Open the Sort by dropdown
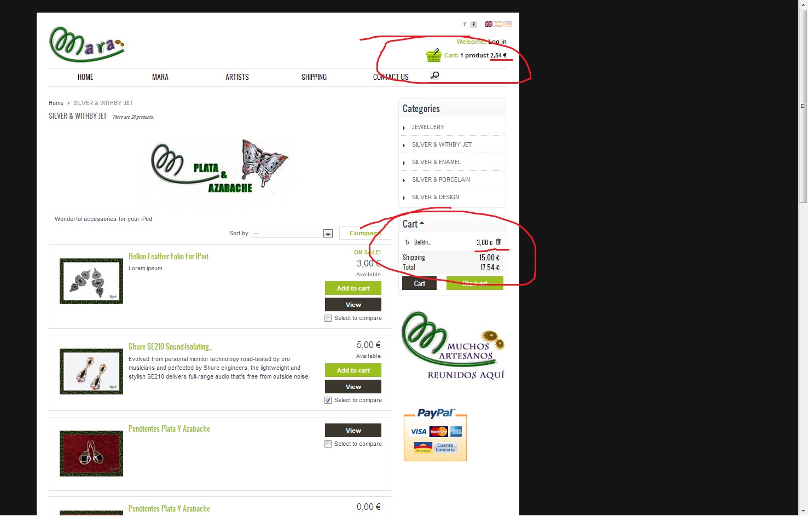The height and width of the screenshot is (517, 812). pos(292,234)
